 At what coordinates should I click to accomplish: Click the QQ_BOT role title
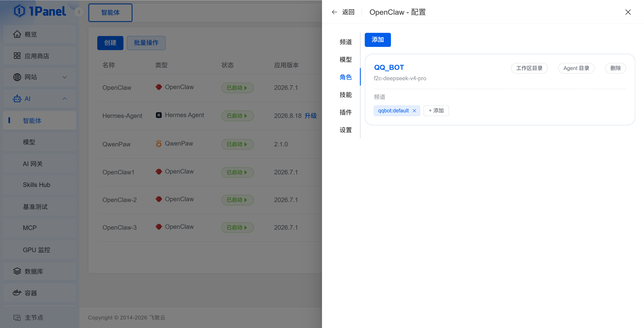pyautogui.click(x=389, y=68)
